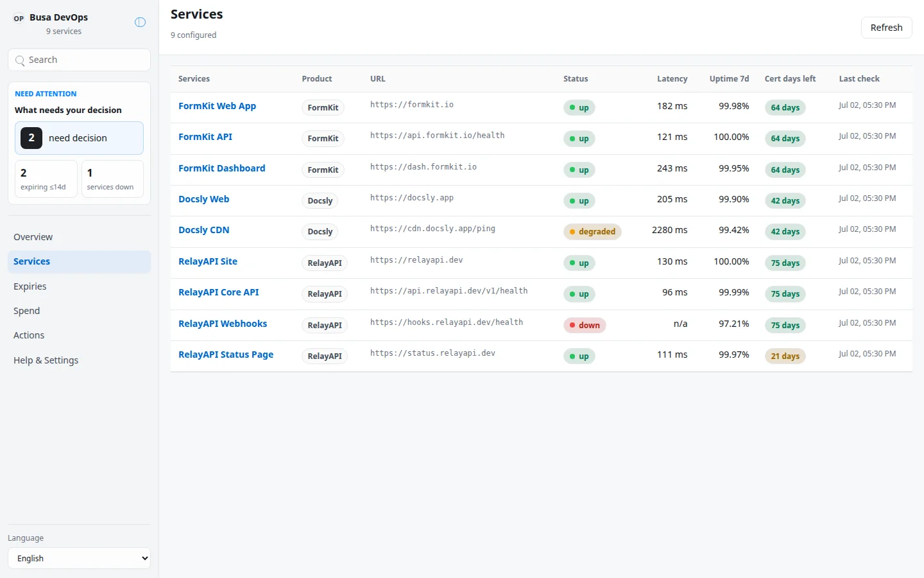
Task: Click 75 days badge in RelayAPI Webhooks row
Action: 785,326
